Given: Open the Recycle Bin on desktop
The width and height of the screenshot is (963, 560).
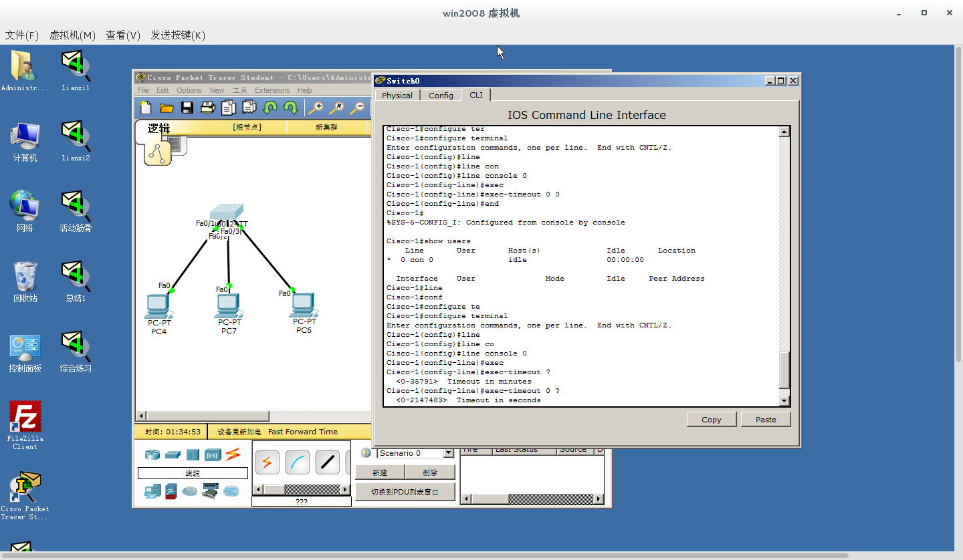Looking at the screenshot, I should click(x=25, y=282).
